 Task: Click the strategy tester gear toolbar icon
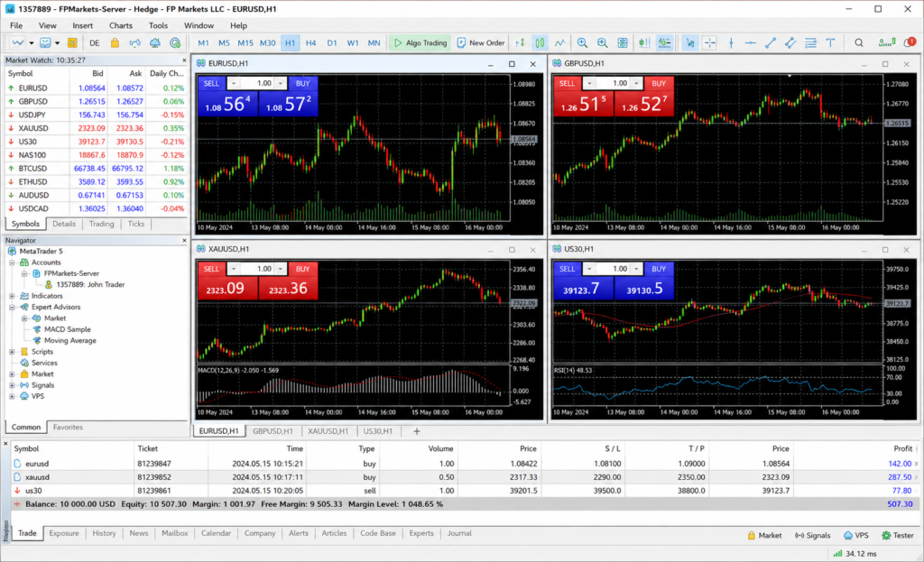[175, 43]
